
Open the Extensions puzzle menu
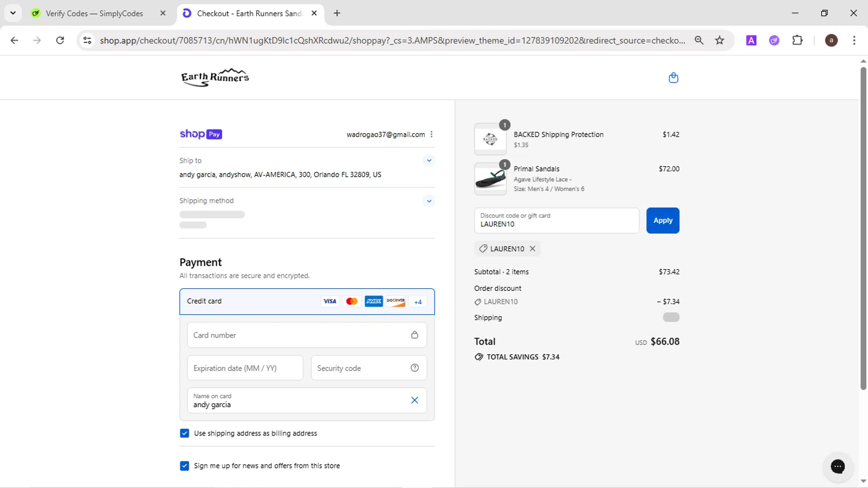coord(797,41)
